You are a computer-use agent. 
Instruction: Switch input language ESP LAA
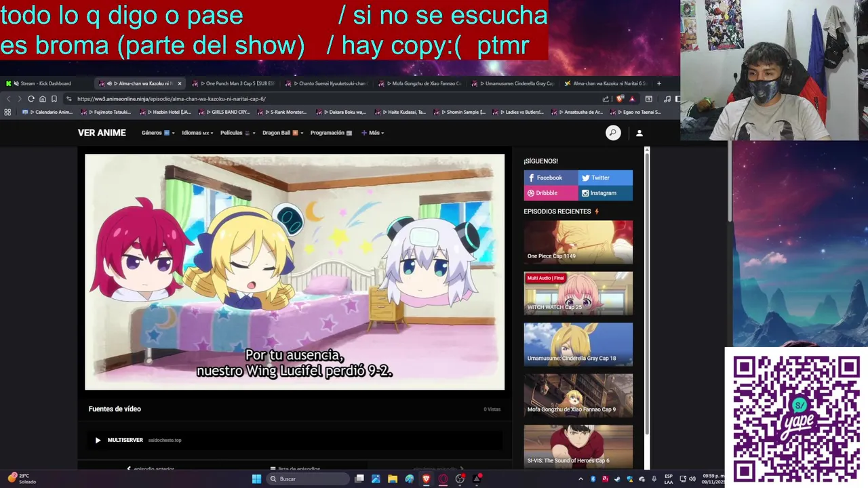point(669,479)
